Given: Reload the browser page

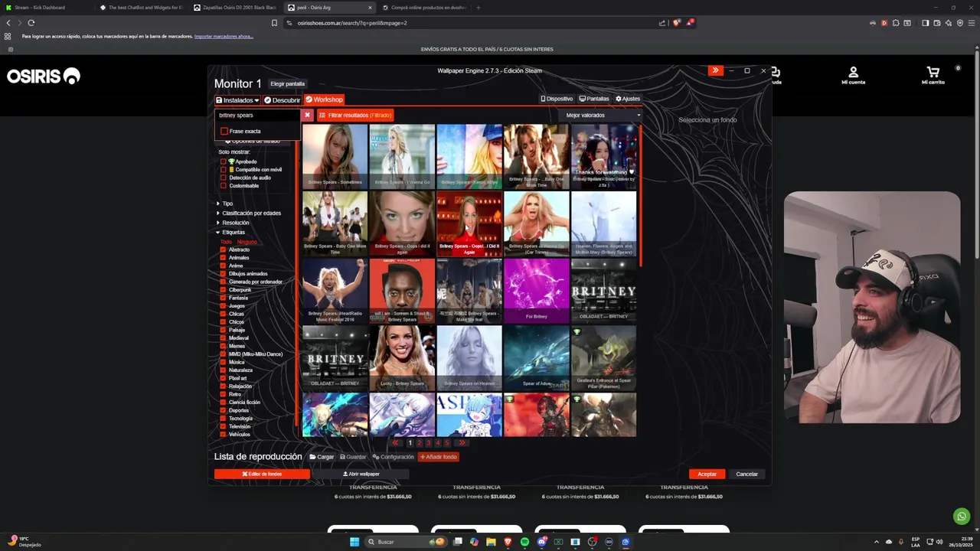Looking at the screenshot, I should pyautogui.click(x=31, y=23).
